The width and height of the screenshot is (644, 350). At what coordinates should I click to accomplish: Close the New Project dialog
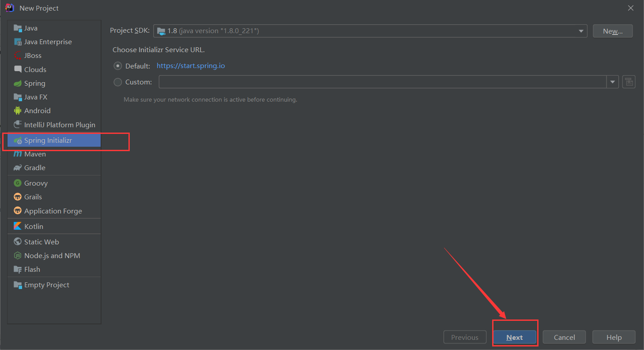(631, 8)
